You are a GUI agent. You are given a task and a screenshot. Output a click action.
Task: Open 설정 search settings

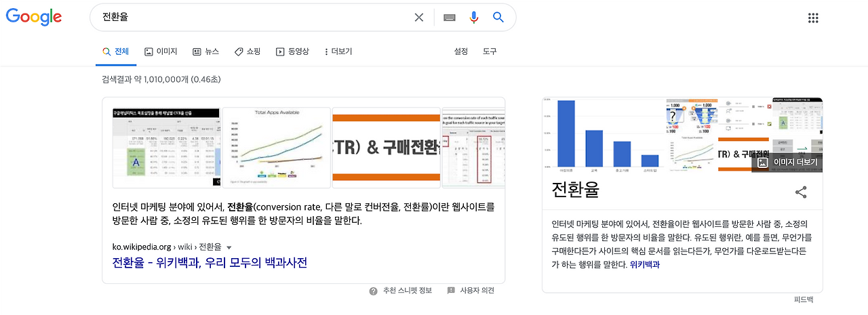pyautogui.click(x=461, y=51)
